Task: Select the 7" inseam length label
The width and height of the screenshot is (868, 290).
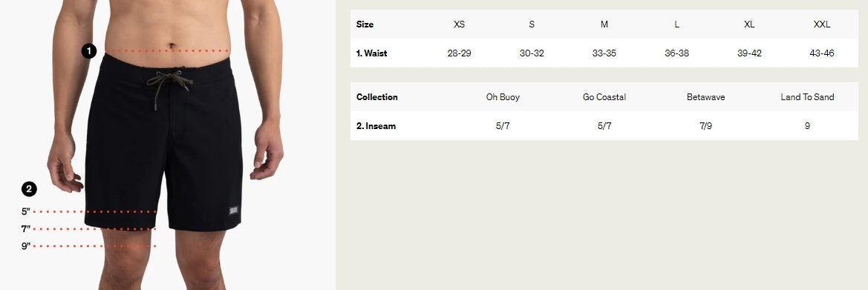Action: (25, 228)
